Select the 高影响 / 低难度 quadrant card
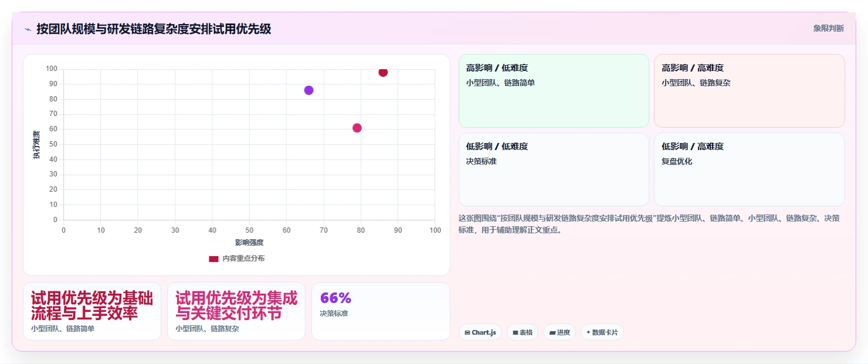This screenshot has width=868, height=364. click(554, 91)
